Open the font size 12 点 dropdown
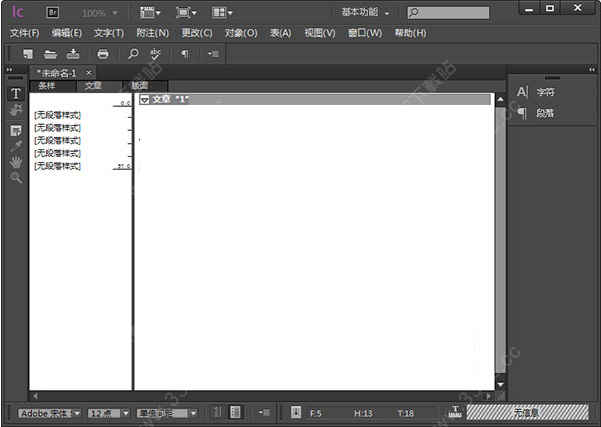 tap(105, 412)
